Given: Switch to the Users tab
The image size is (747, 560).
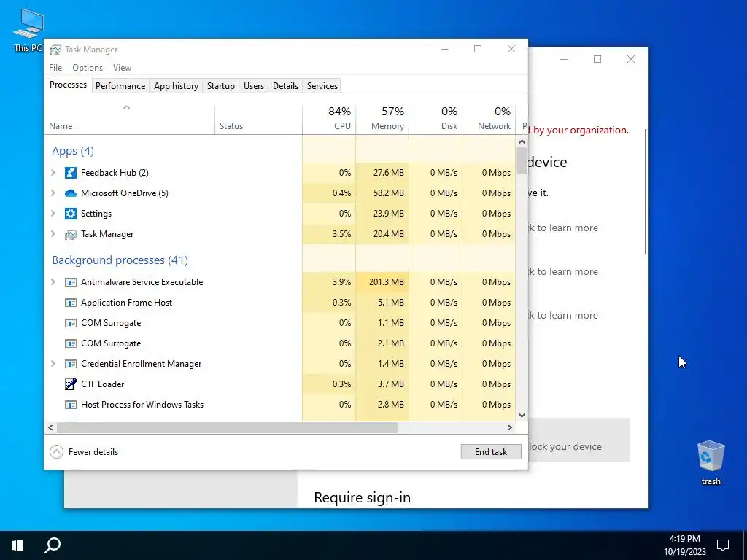Looking at the screenshot, I should [253, 86].
